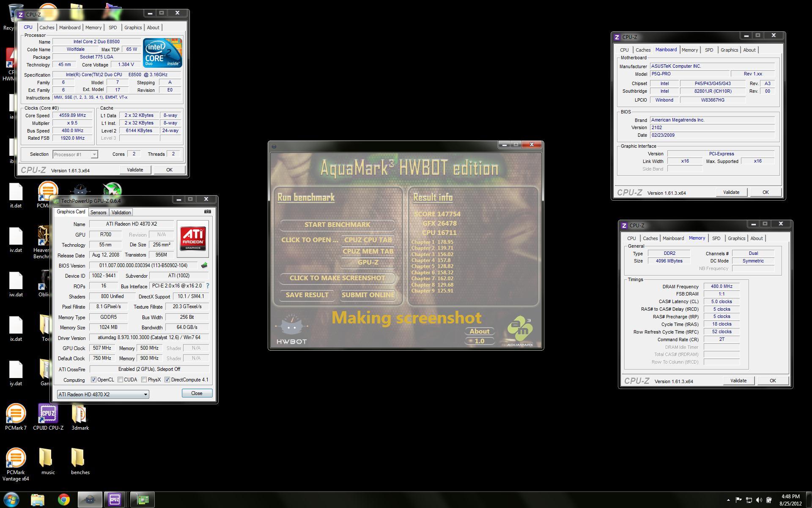The height and width of the screenshot is (508, 812).
Task: Open the PCMark 7 desktop shortcut
Action: [16, 417]
